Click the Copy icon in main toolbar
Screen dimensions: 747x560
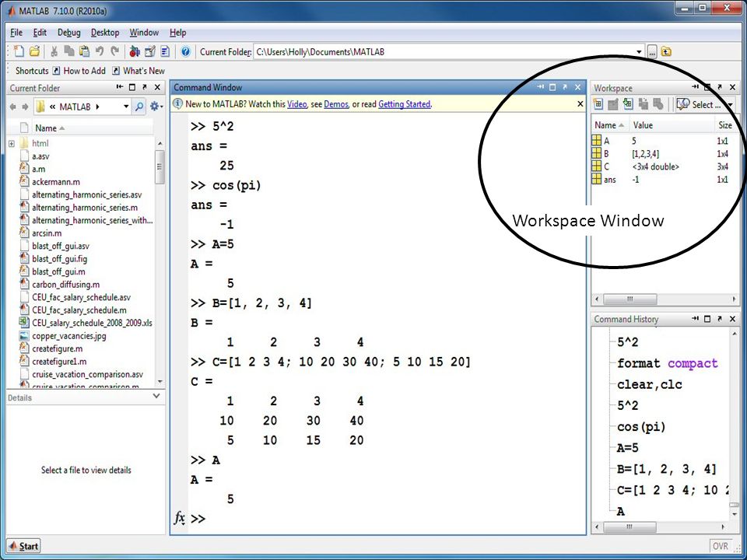click(69, 51)
